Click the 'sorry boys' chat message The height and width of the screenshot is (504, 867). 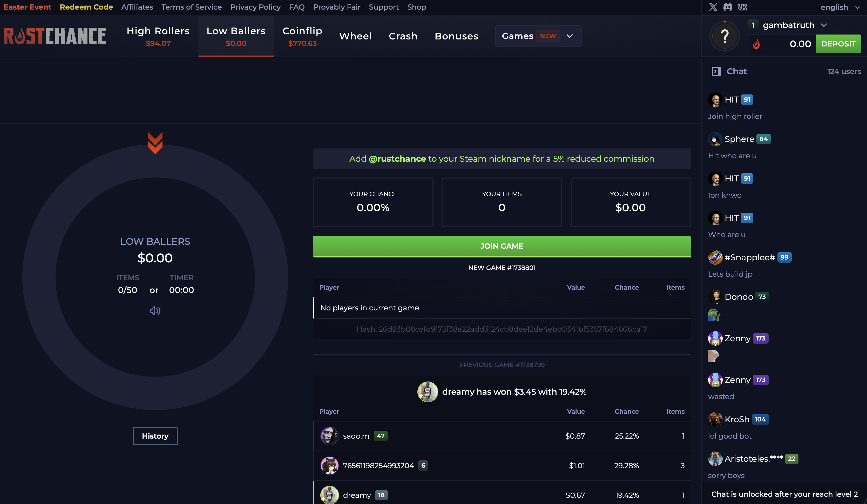pos(726,475)
